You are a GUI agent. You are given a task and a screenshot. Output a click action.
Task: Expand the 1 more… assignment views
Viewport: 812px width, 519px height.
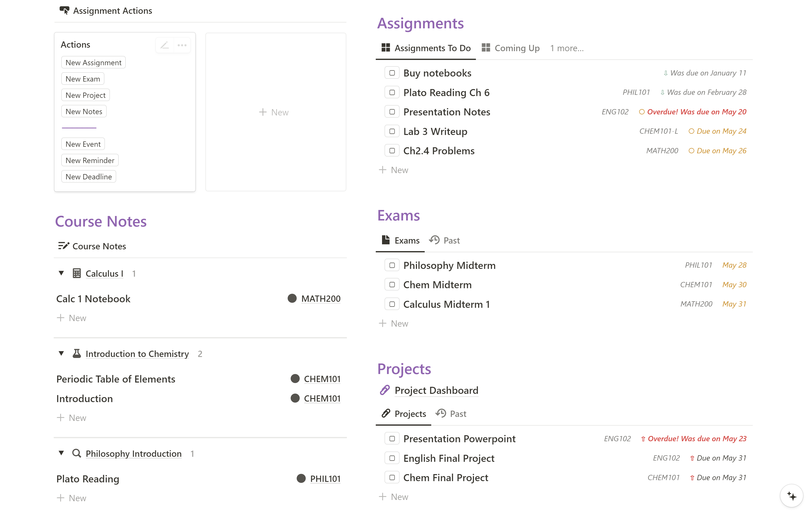[x=567, y=48]
